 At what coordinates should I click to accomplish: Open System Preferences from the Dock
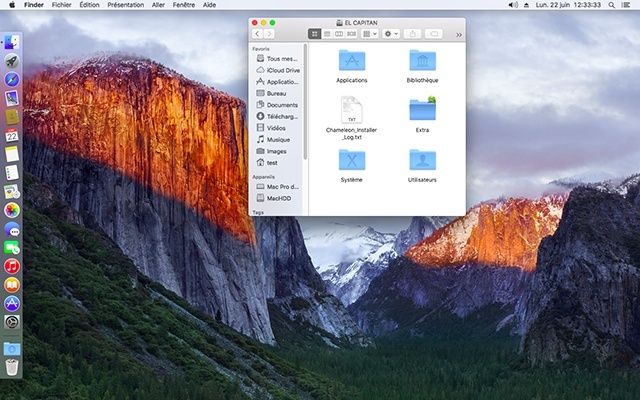point(12,322)
